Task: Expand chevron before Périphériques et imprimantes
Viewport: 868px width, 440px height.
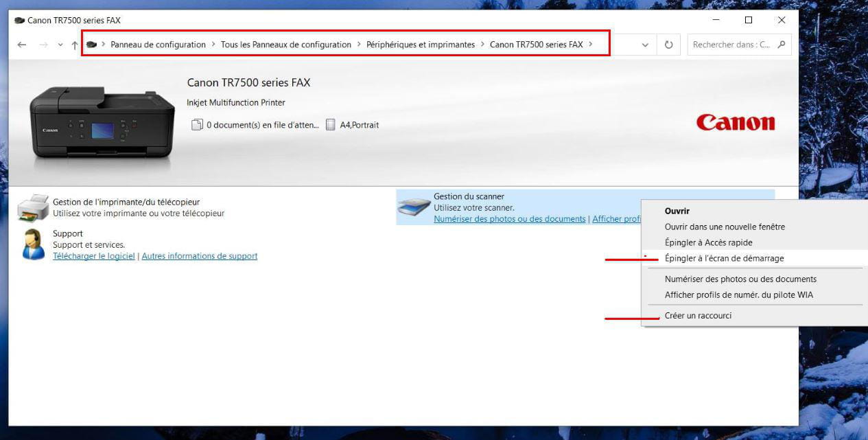Action: (x=359, y=45)
